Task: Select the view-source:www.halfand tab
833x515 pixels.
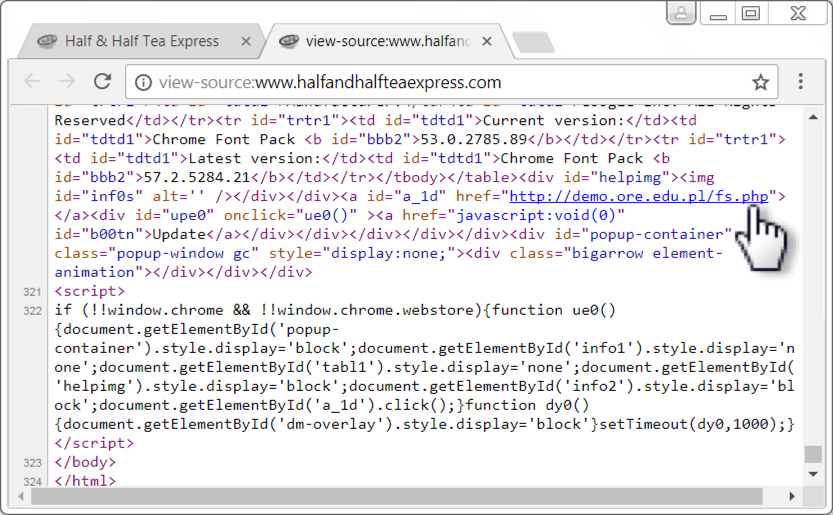Action: point(388,41)
